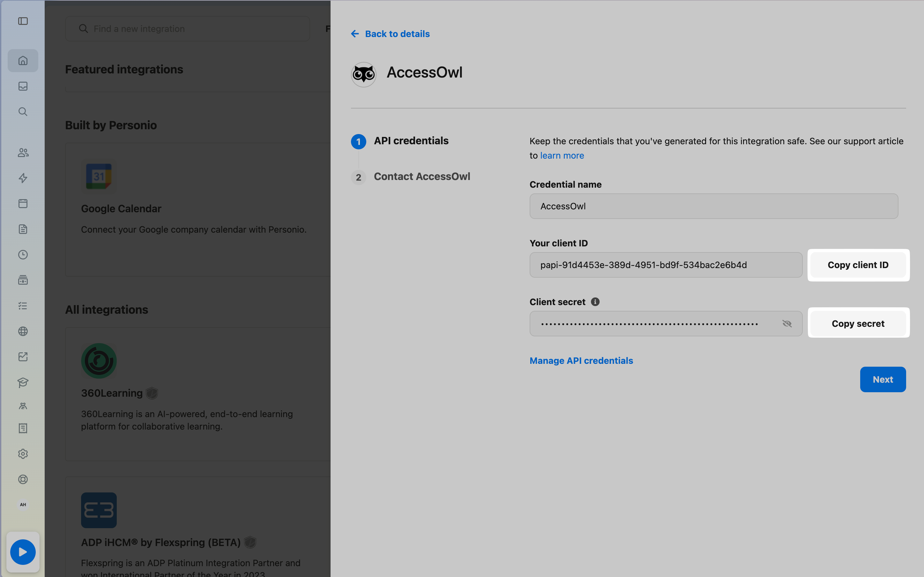Click the Featured integrations heading
The height and width of the screenshot is (577, 924).
(124, 70)
